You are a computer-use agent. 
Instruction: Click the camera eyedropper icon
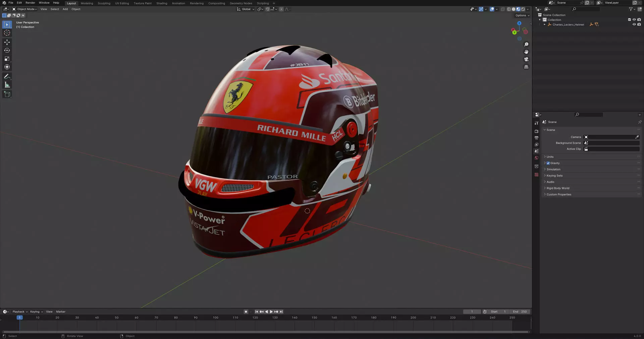coord(637,137)
